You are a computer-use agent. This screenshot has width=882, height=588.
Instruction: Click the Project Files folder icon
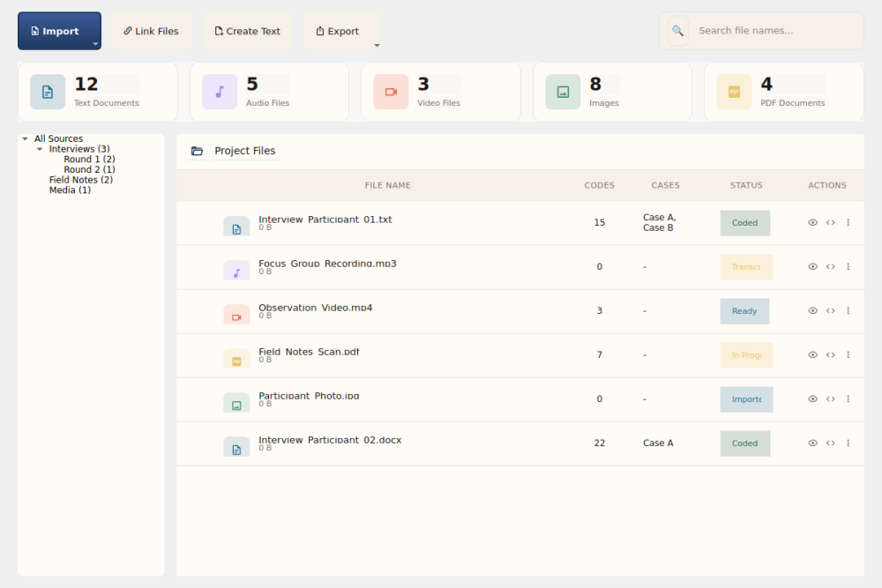click(x=198, y=151)
